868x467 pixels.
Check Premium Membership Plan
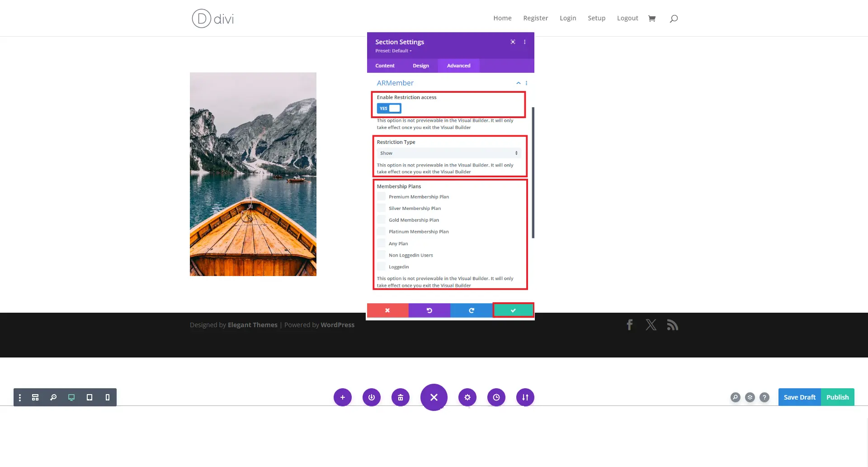pos(382,196)
